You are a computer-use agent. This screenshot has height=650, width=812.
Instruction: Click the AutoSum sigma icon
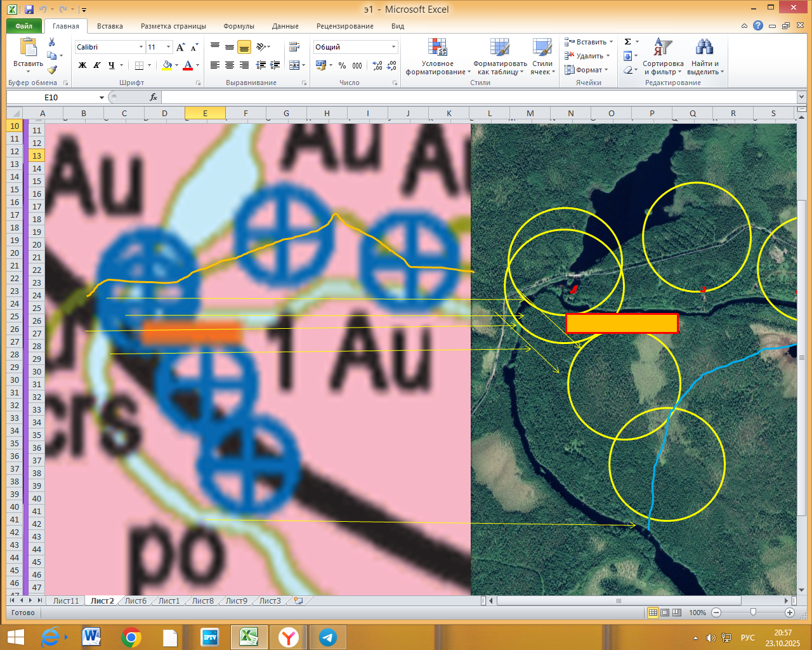coord(628,42)
